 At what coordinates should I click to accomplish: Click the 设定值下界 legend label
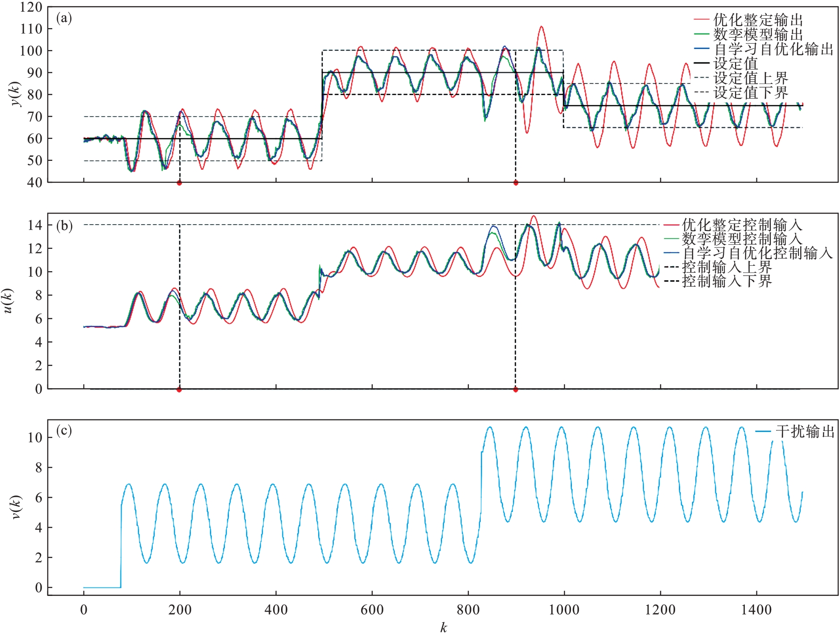tap(751, 93)
